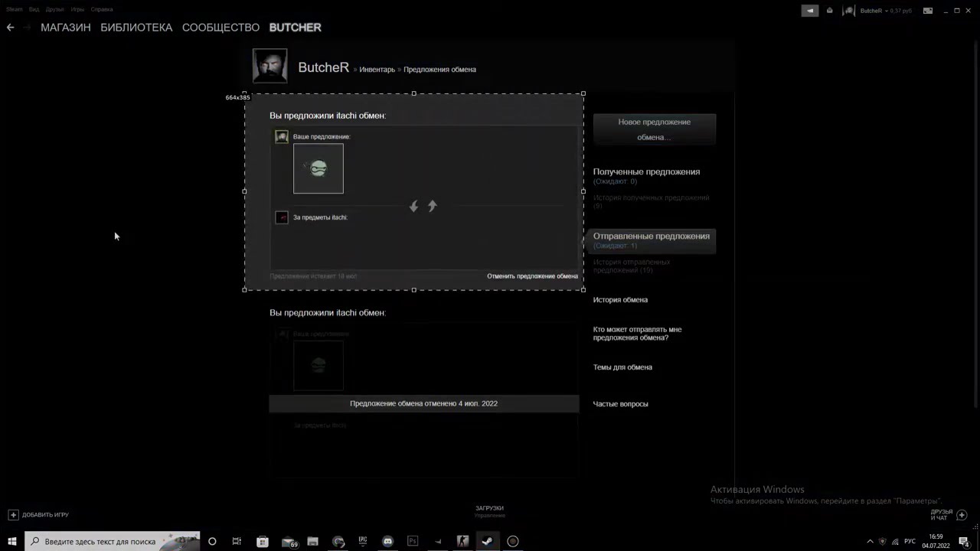Open Полученные предложения section
The width and height of the screenshot is (980, 551).
point(646,172)
